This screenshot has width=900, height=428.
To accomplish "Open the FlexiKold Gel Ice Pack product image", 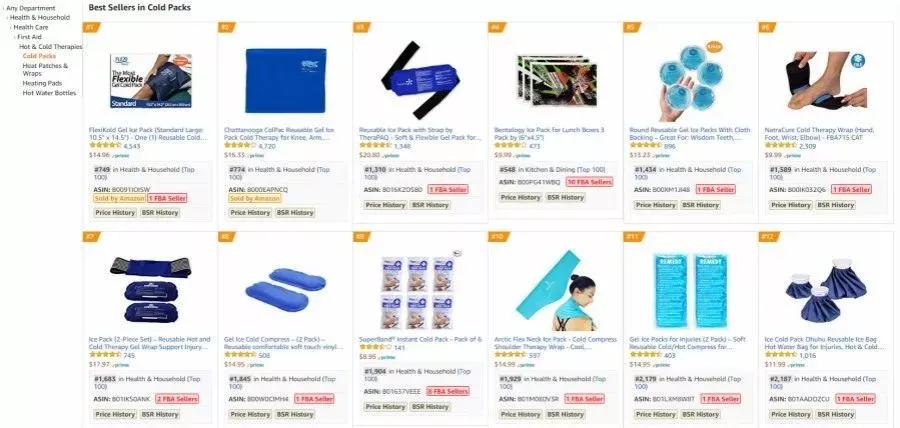I will (x=151, y=81).
